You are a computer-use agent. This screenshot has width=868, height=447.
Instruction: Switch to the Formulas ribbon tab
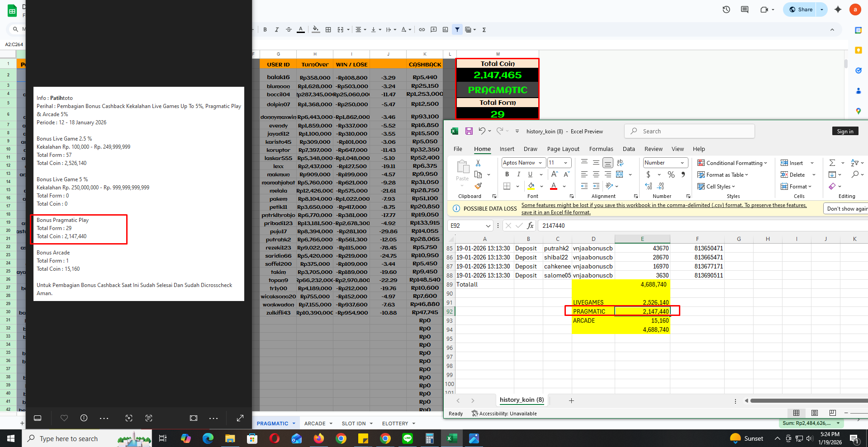pos(601,149)
